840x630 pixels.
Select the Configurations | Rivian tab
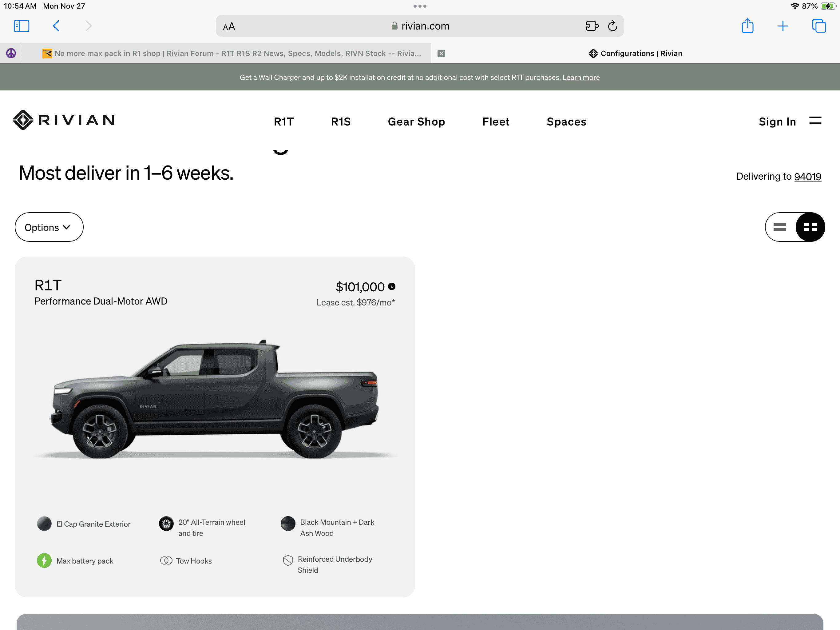pos(635,54)
